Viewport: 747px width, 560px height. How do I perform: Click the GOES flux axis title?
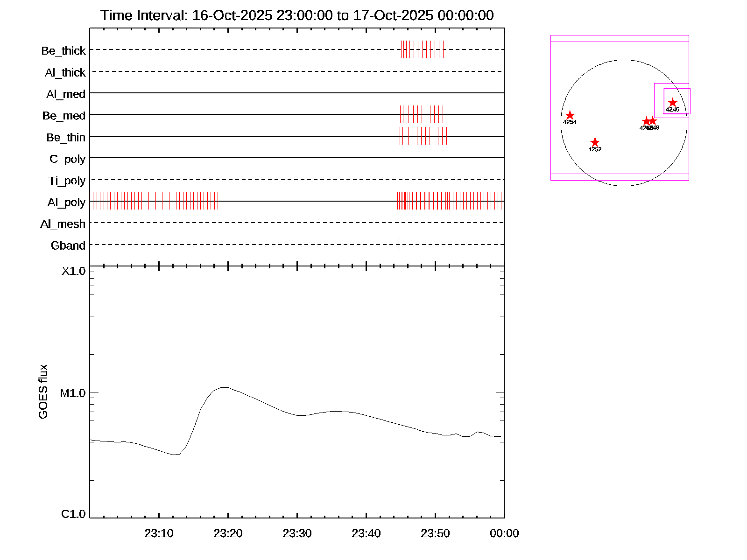[43, 392]
